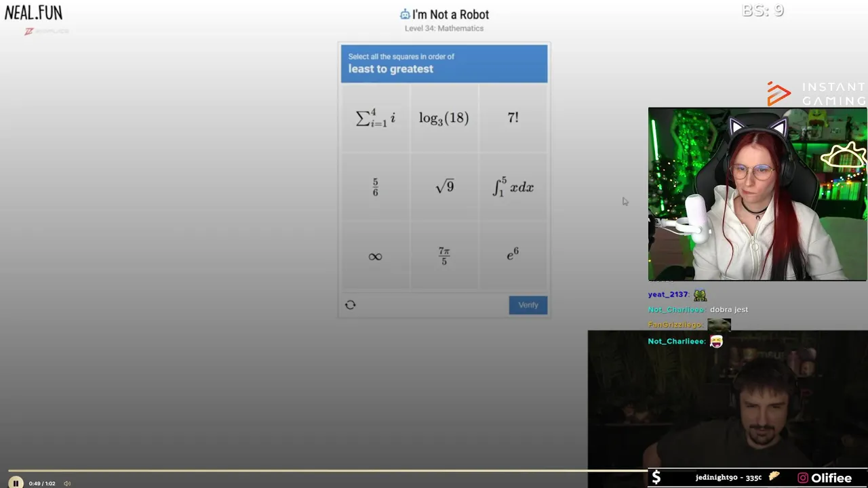Click the 'least to greatest' instruction header

[x=391, y=69]
